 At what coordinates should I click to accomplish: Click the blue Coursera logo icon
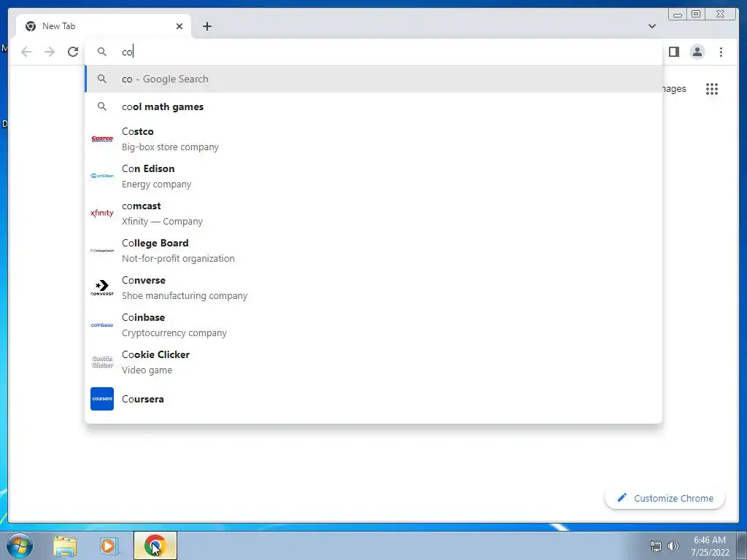[102, 399]
